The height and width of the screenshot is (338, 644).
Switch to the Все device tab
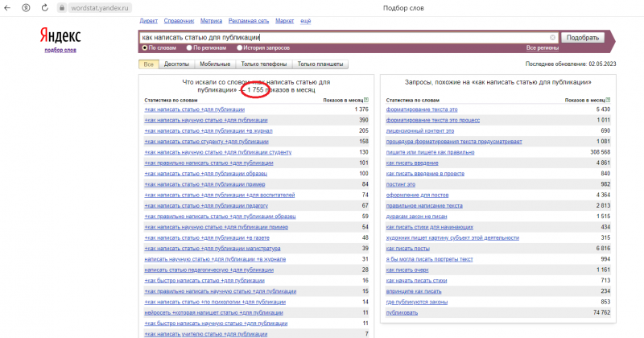[x=149, y=64]
